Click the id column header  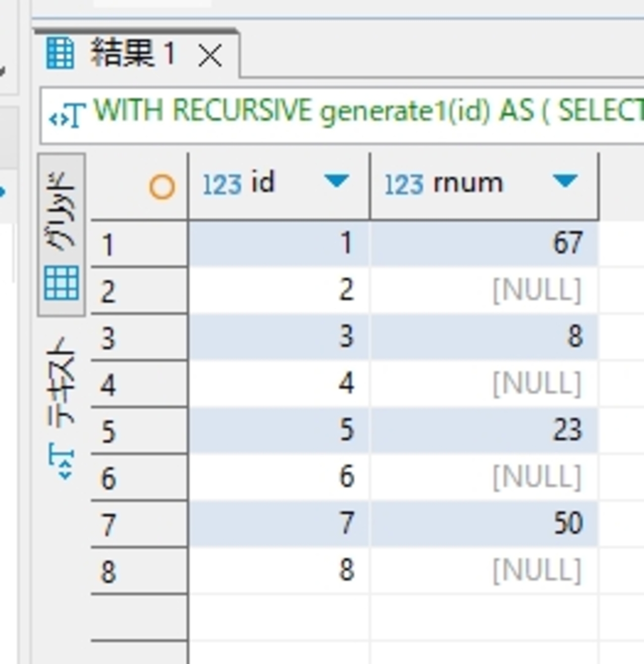click(263, 183)
